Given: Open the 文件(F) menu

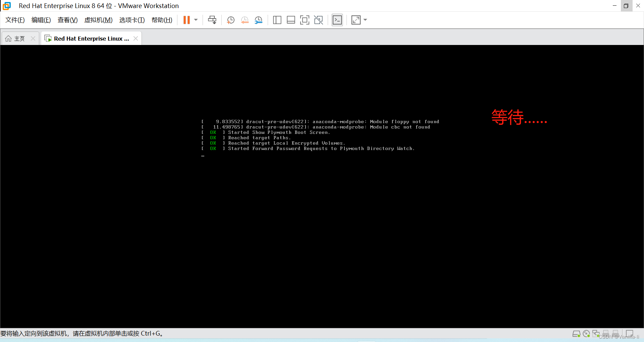Looking at the screenshot, I should tap(15, 20).
